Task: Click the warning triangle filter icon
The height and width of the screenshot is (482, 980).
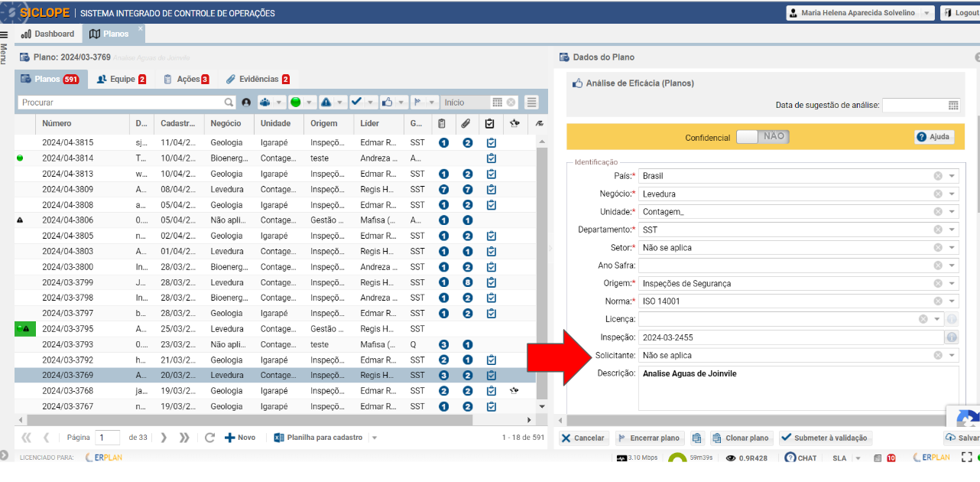Action: 326,102
